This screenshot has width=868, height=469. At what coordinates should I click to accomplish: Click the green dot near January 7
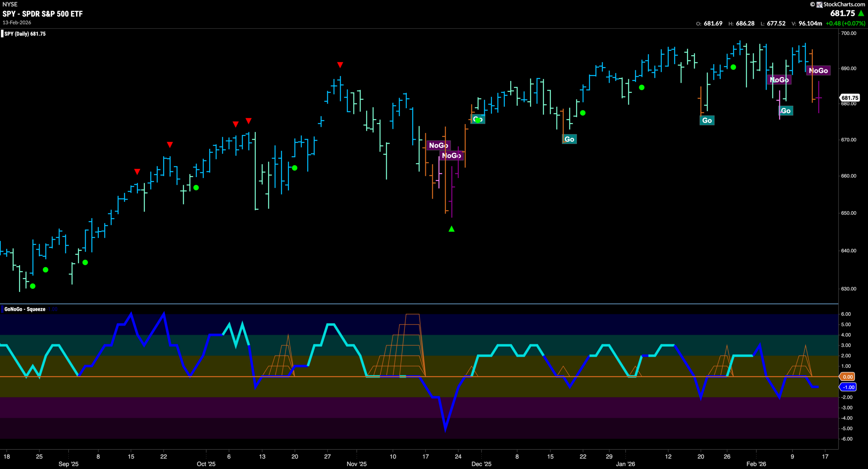642,87
